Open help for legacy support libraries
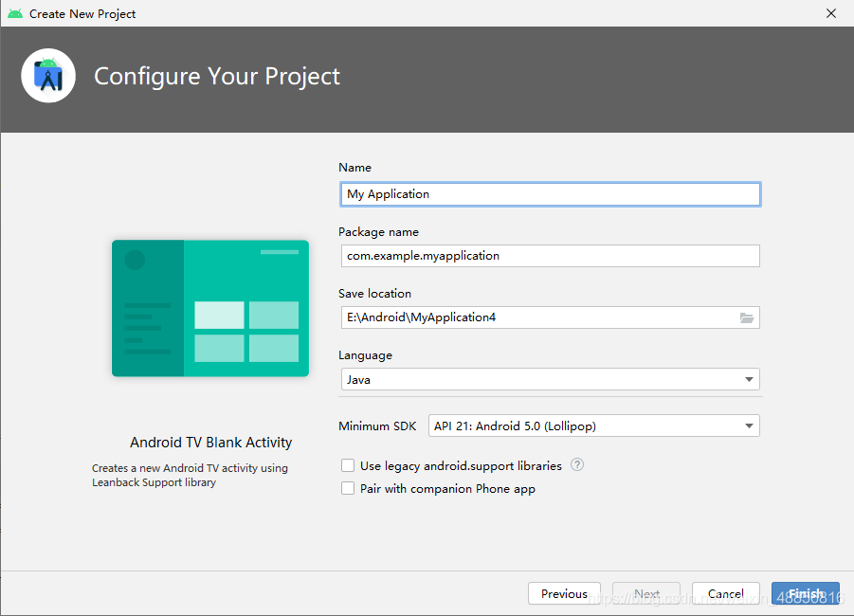854x616 pixels. 577,464
